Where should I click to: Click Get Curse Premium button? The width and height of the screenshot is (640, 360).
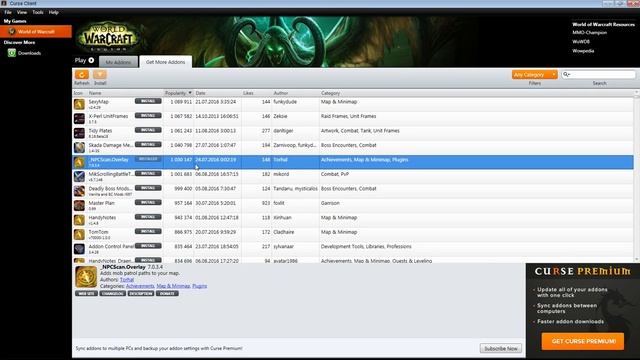(x=583, y=341)
